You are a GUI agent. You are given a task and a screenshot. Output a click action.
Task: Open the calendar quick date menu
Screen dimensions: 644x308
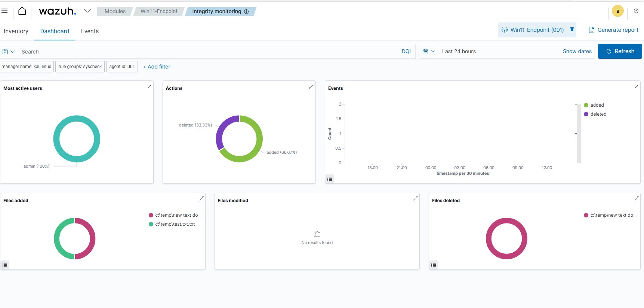tap(428, 52)
